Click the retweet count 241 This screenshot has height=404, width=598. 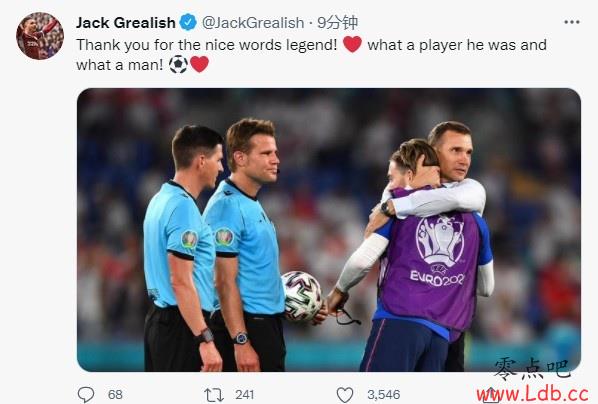point(244,394)
